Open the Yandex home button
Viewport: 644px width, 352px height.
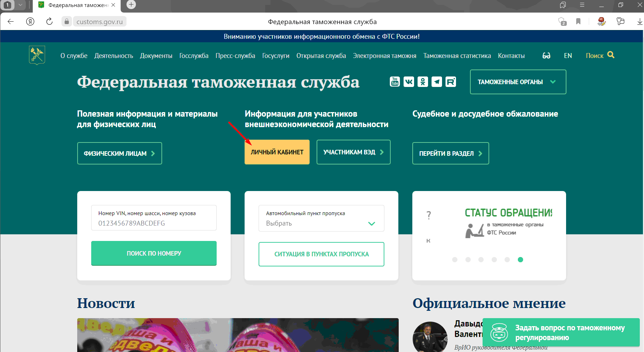click(x=30, y=22)
